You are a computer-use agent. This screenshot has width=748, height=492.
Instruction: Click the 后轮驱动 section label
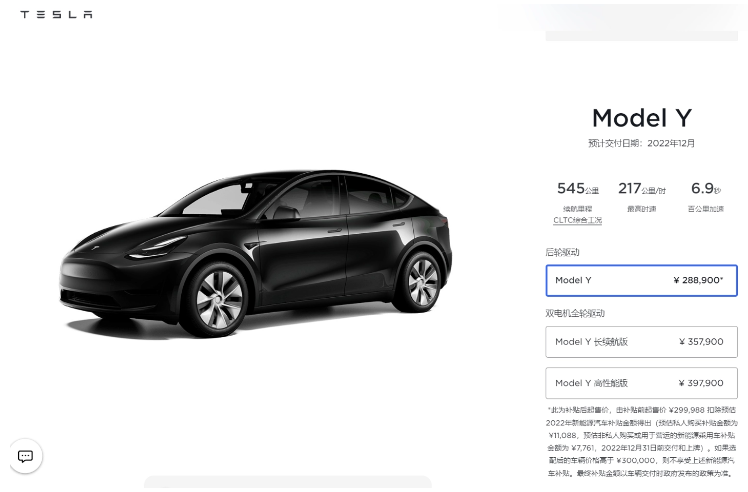(562, 252)
